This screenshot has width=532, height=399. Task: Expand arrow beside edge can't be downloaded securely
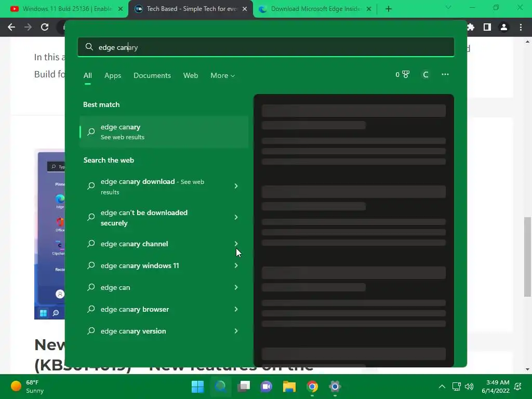(236, 217)
